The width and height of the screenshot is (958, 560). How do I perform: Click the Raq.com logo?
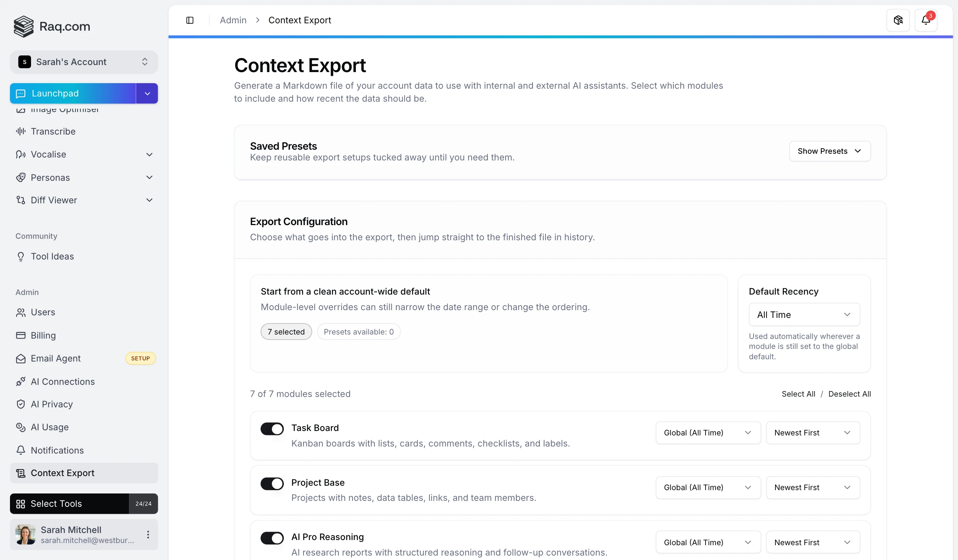click(52, 26)
